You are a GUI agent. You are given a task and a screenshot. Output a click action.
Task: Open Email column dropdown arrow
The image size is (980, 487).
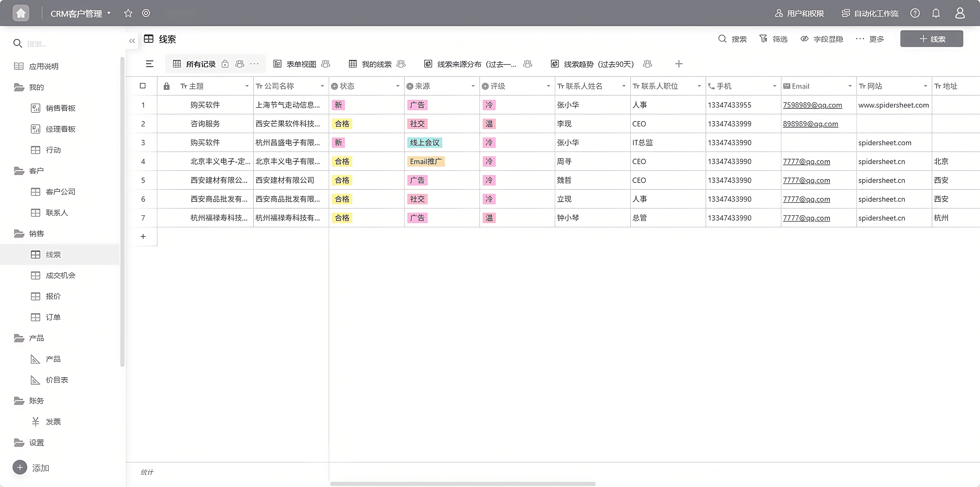pyautogui.click(x=850, y=86)
